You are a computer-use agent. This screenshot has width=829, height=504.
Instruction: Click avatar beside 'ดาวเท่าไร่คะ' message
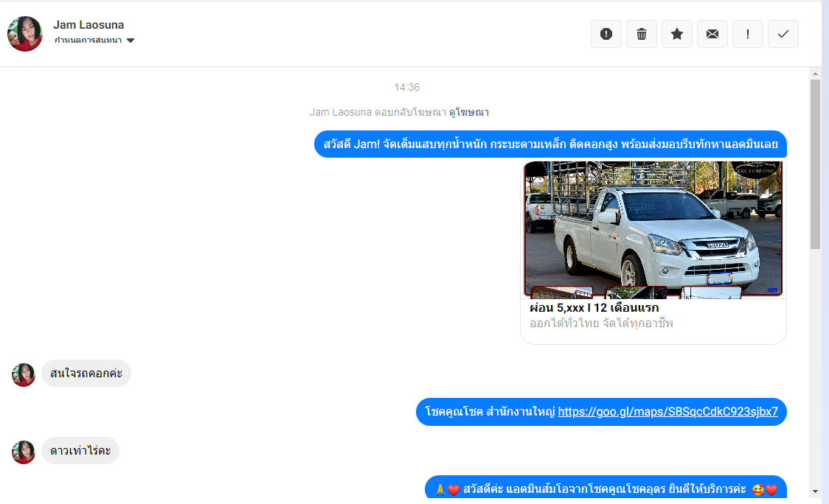pyautogui.click(x=24, y=452)
